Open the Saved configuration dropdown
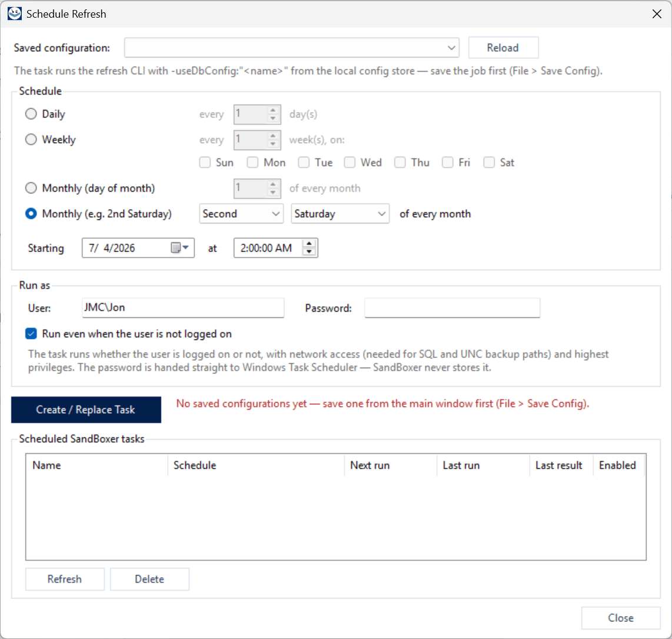The image size is (672, 639). [291, 48]
